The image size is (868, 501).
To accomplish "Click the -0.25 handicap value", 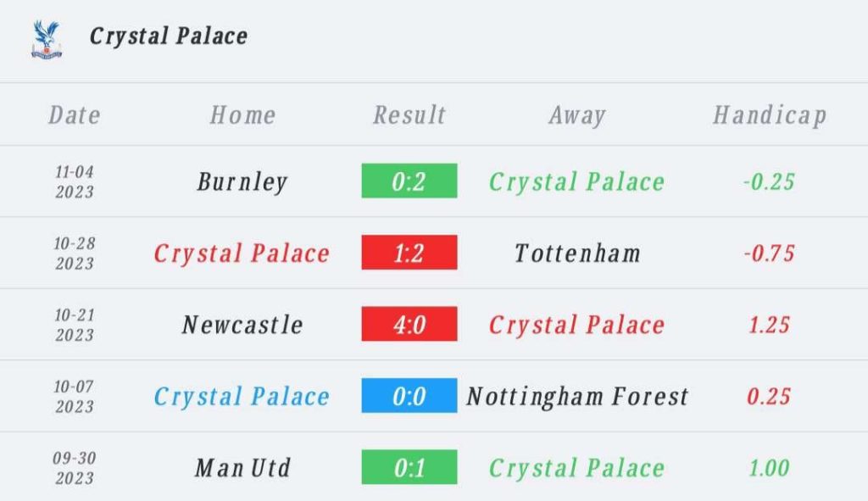I will click(769, 181).
